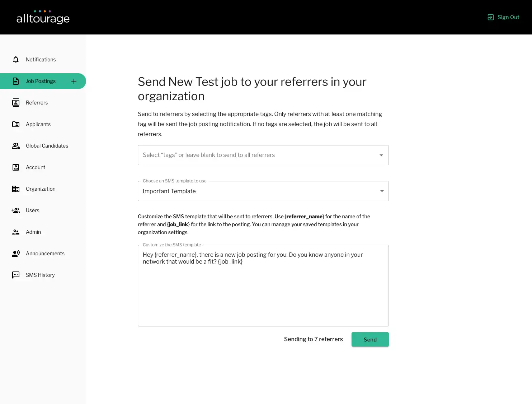Click the Sign Out exit icon
This screenshot has width=532, height=404.
pyautogui.click(x=491, y=17)
